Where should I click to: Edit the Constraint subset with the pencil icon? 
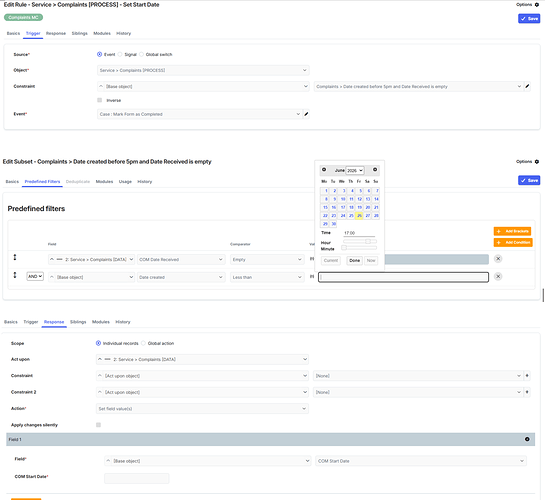(527, 86)
